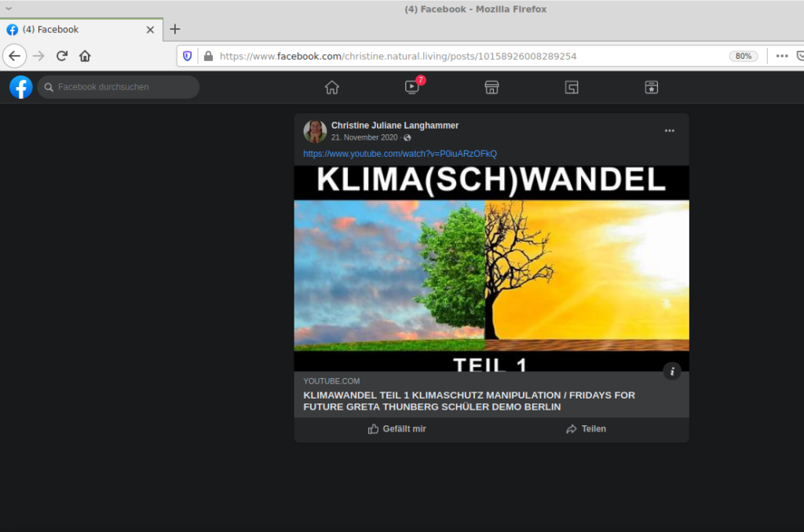Open the Groups icon in Facebook navigation

tap(572, 87)
